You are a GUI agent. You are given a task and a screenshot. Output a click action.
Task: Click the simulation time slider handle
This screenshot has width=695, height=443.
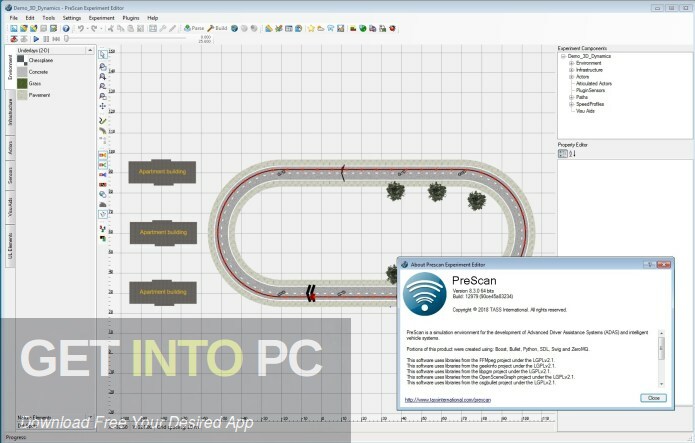66,39
